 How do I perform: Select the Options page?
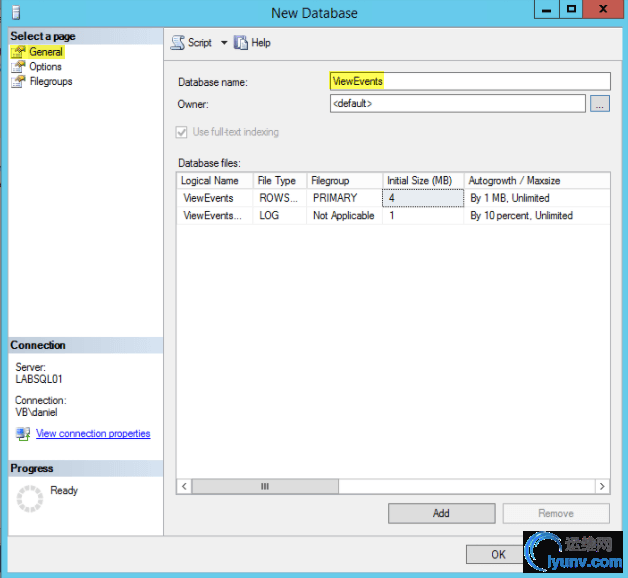45,66
